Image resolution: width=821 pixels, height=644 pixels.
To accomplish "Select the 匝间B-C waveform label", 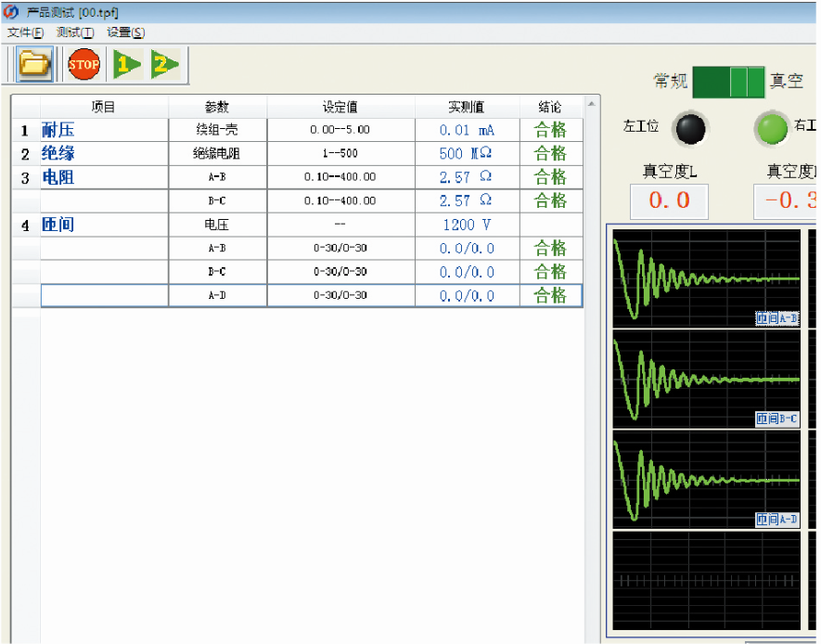I will point(776,419).
